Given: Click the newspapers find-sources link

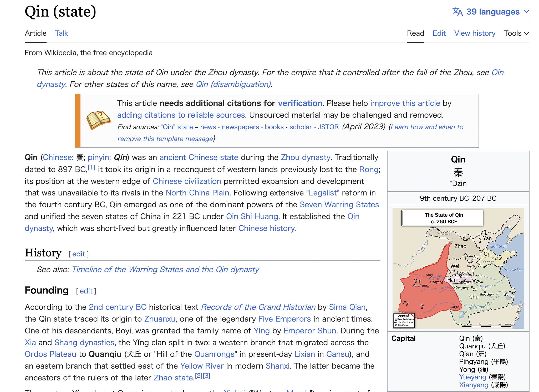Looking at the screenshot, I should pyautogui.click(x=240, y=127).
